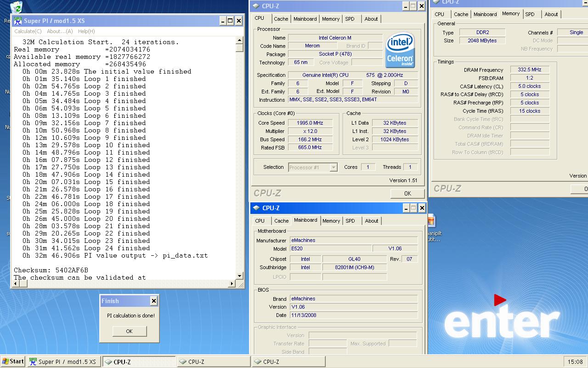This screenshot has width=588, height=368.
Task: Click the Bus Speed 166.2 MHz field
Action: [311, 139]
